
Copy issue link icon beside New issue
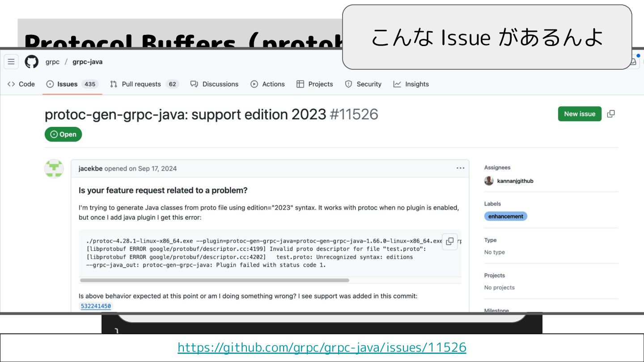coord(611,114)
